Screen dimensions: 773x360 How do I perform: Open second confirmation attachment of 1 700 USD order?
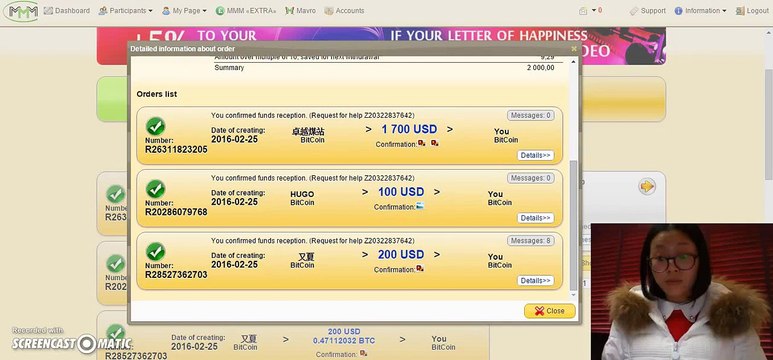point(434,143)
